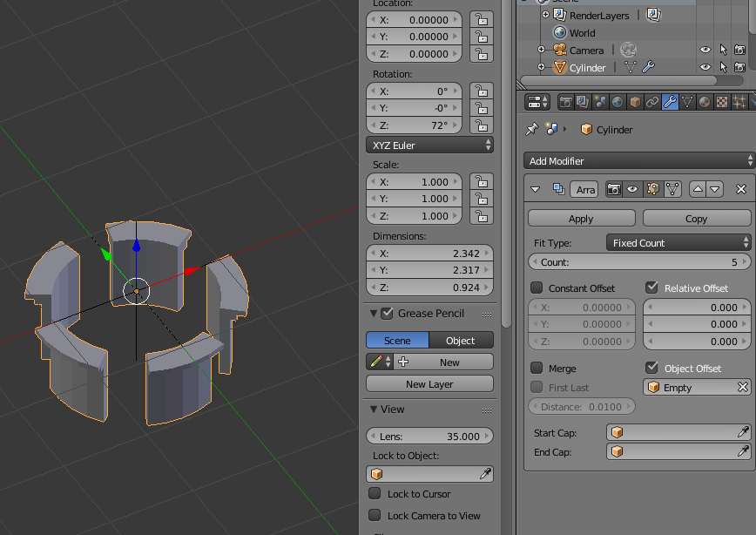
Task: Click the Apply modifier button
Action: [581, 219]
